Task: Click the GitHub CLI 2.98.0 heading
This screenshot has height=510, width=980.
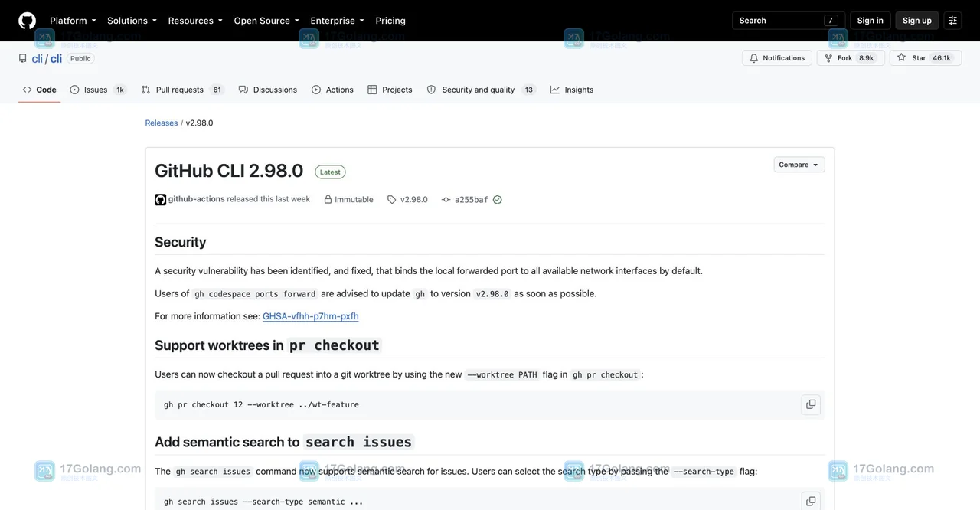Action: pos(229,171)
